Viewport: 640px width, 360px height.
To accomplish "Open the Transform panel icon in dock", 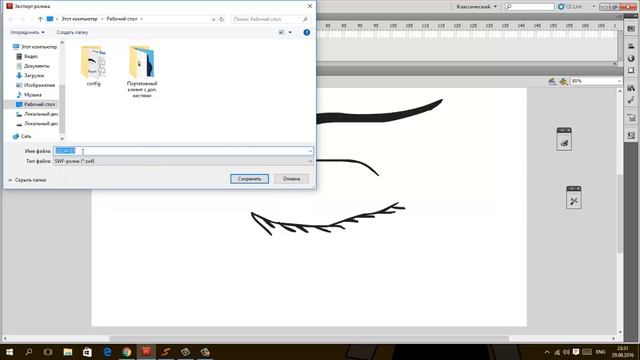I will [x=631, y=70].
